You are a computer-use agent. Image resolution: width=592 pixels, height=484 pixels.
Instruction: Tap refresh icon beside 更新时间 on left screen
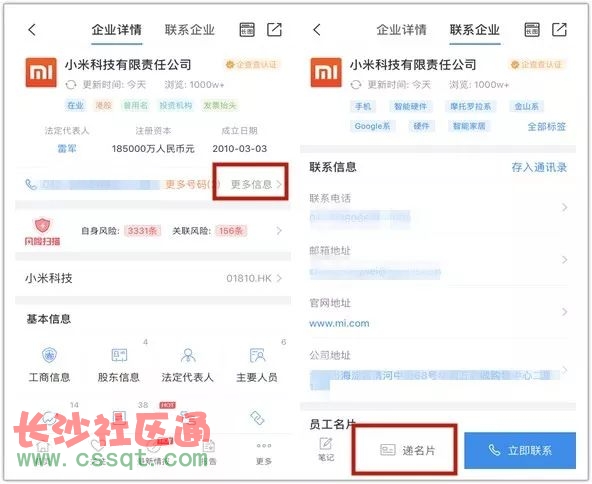tap(71, 85)
